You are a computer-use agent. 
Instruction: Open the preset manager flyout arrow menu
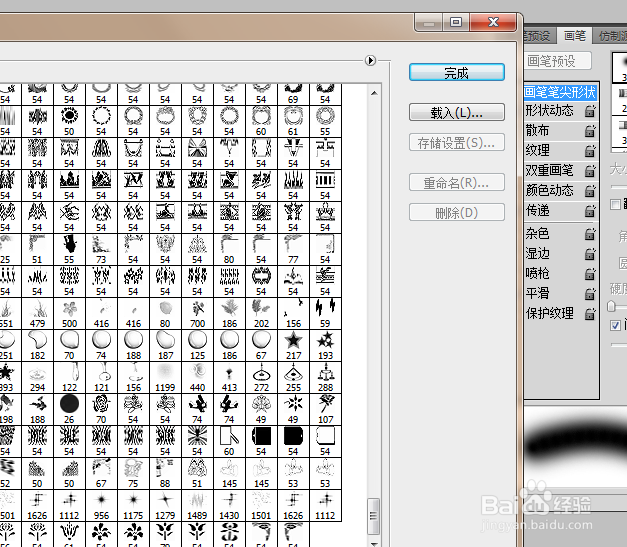[370, 60]
